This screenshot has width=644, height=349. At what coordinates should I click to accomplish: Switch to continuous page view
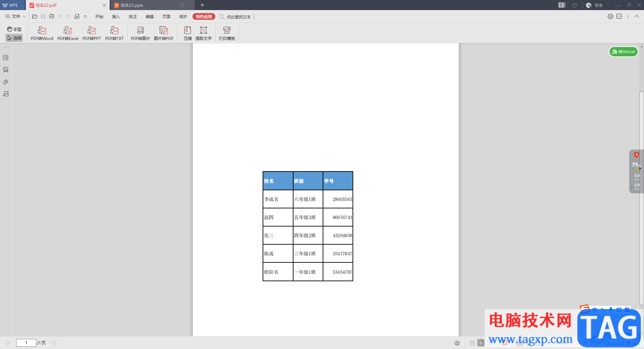(x=472, y=343)
